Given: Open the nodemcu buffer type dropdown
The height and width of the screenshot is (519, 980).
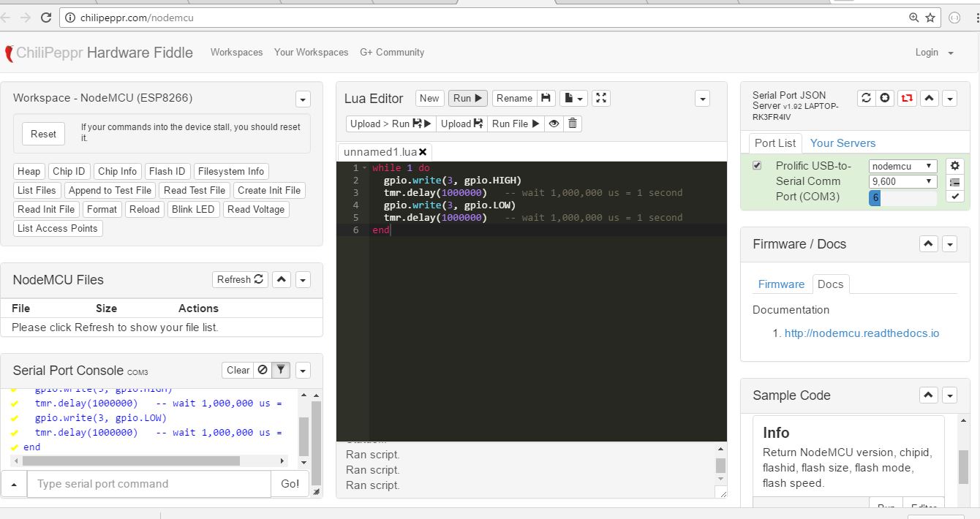Looking at the screenshot, I should point(902,166).
